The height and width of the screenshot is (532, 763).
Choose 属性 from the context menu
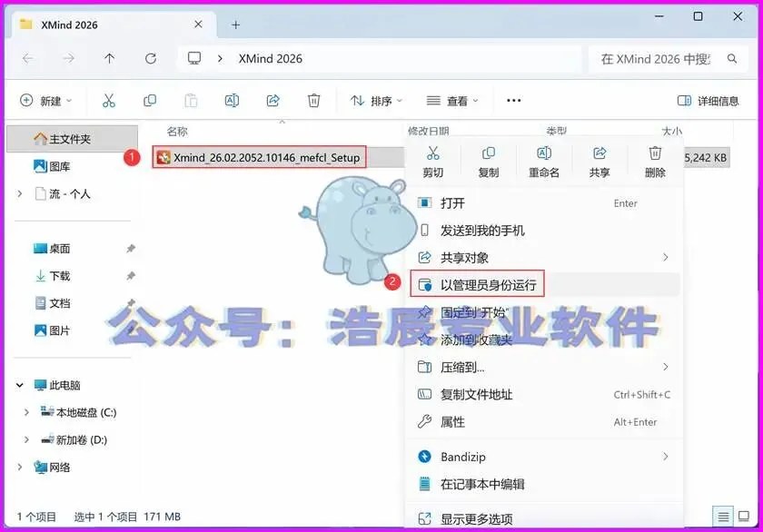point(543,421)
